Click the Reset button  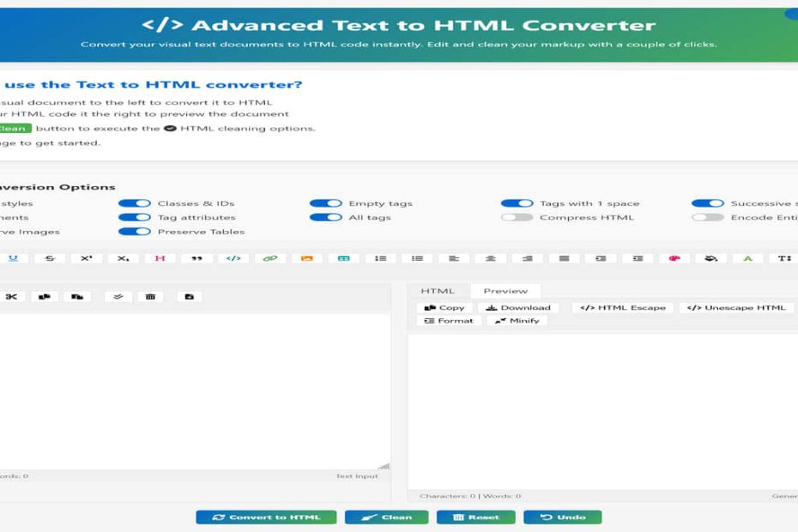(476, 517)
